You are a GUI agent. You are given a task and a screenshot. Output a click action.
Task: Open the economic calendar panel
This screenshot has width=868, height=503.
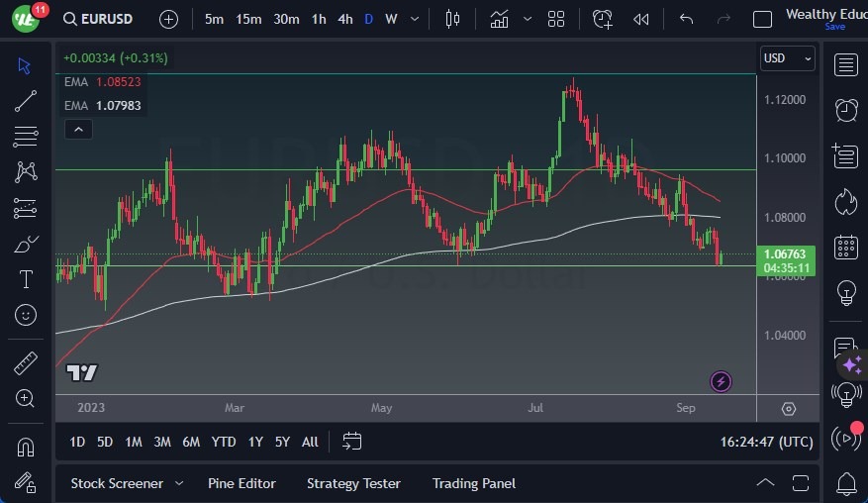coord(846,247)
